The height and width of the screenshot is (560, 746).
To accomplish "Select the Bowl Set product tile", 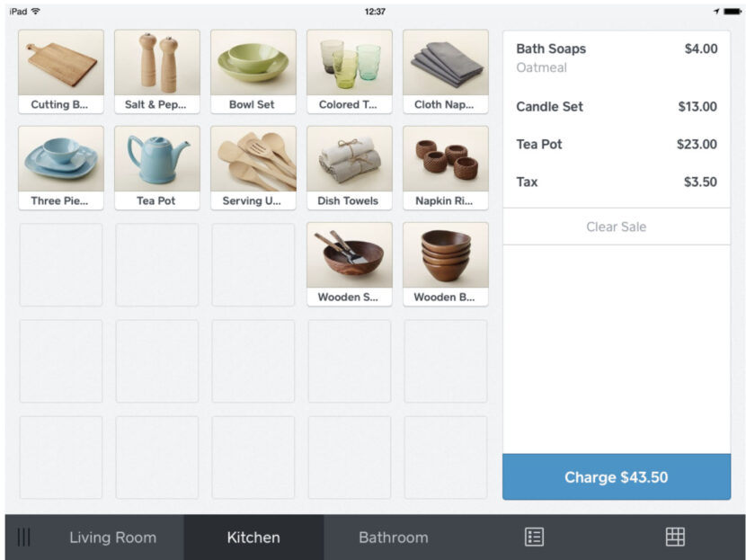I will (253, 70).
